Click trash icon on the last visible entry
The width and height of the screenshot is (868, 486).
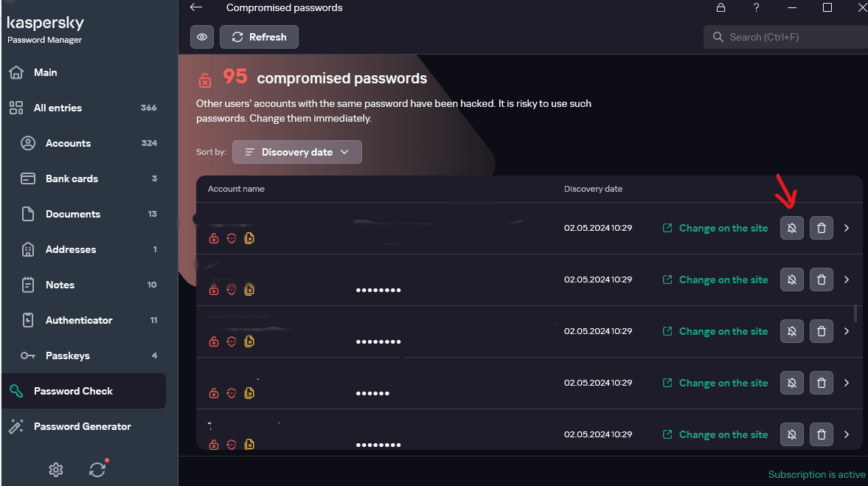pyautogui.click(x=822, y=435)
